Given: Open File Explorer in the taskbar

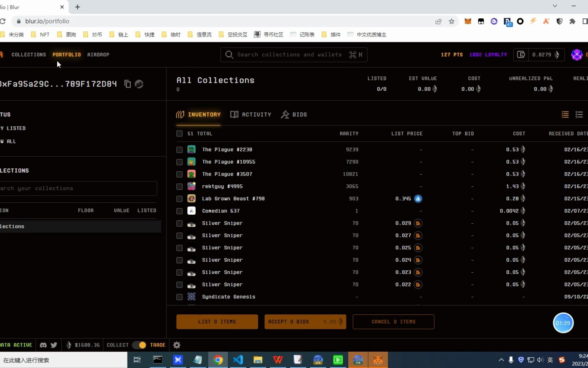Looking at the screenshot, I should [258, 360].
